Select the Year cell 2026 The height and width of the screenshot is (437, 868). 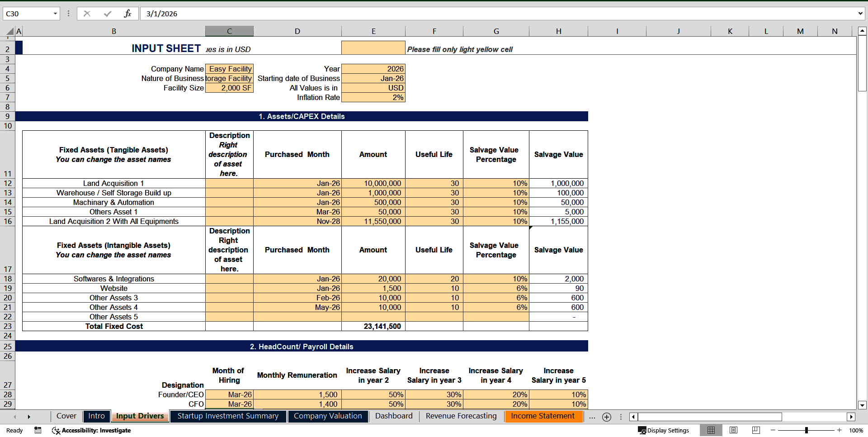tap(373, 69)
